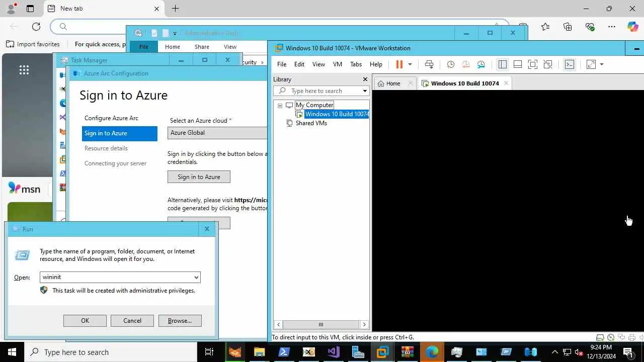Viewport: 644px width, 362px height.
Task: Click the Library horizontal scrollbar left arrow
Action: (278, 325)
